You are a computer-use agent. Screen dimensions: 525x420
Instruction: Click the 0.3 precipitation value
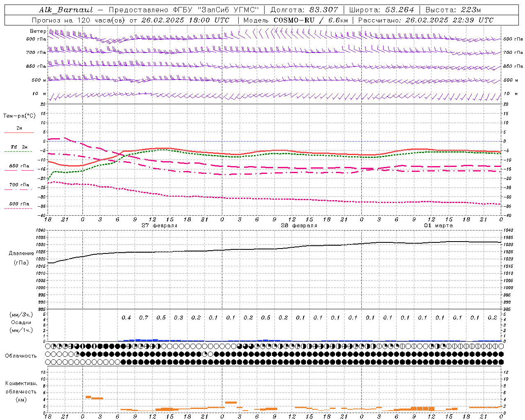tap(178, 318)
